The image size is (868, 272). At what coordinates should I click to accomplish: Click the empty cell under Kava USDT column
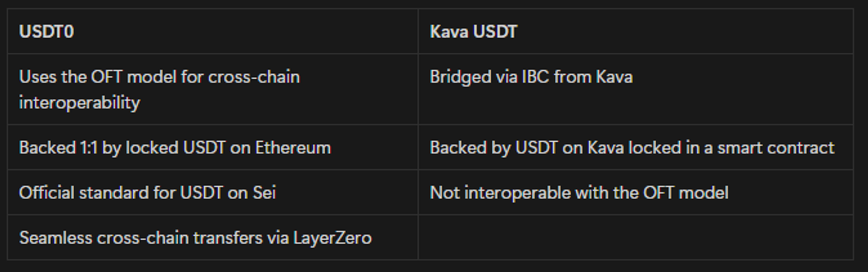point(635,237)
